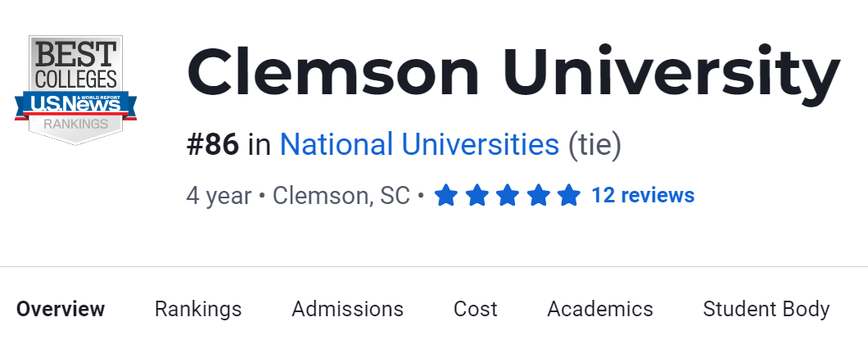The height and width of the screenshot is (340, 868).
Task: Select the fifth blue rating star
Action: tap(568, 196)
